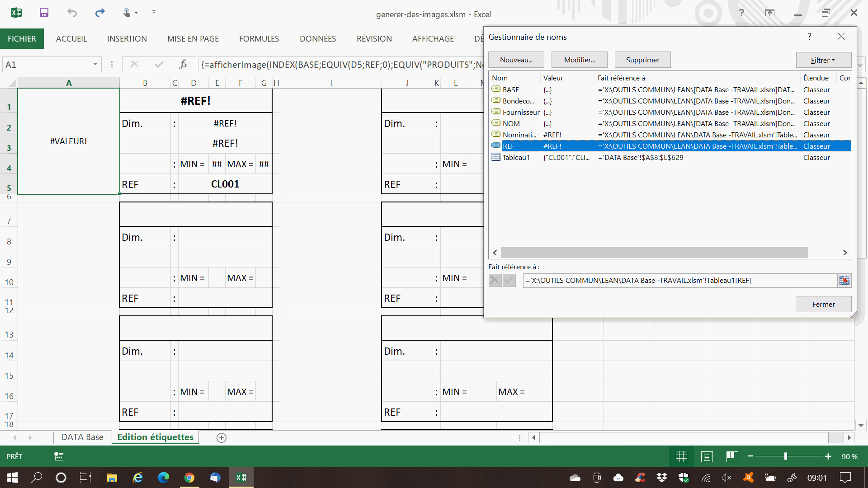Click the zoom slider handle
Image resolution: width=868 pixels, height=488 pixels.
pos(786,457)
